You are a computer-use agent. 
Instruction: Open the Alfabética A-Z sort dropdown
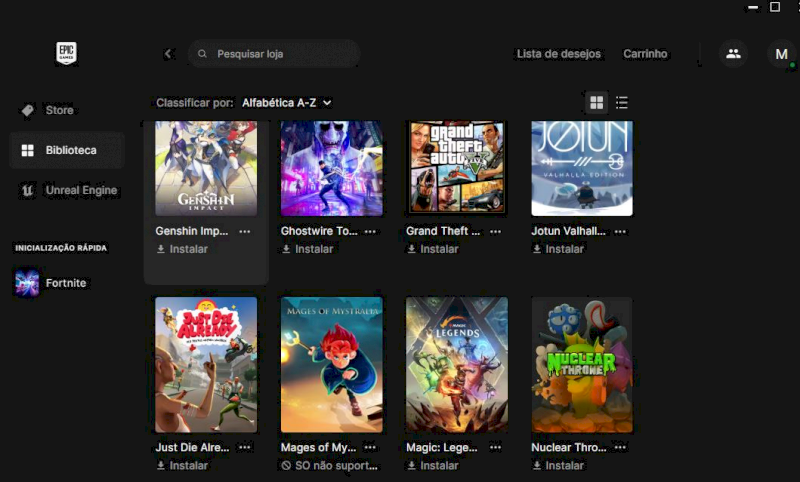[x=287, y=103]
